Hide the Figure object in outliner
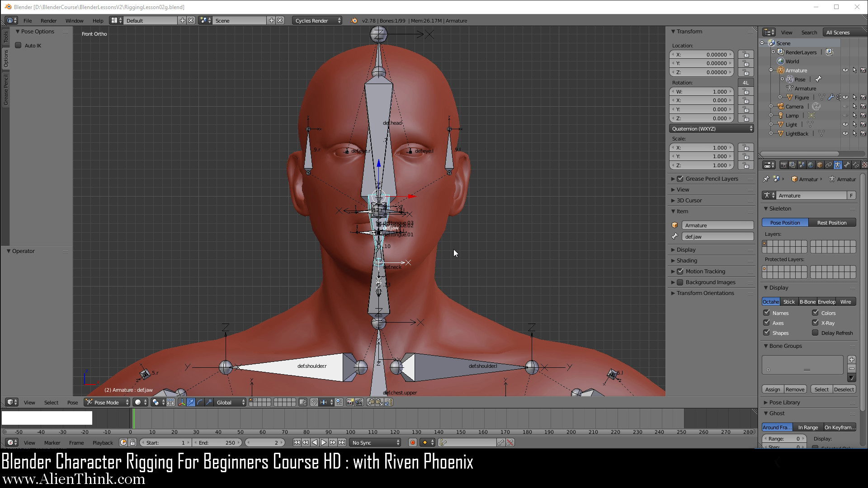Viewport: 868px width, 488px height. pyautogui.click(x=845, y=98)
